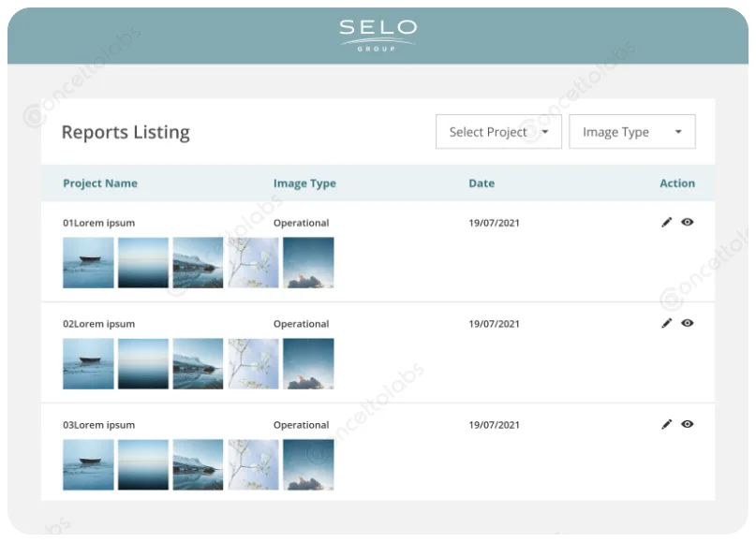Sort by Project Name column header
Image resolution: width=756 pixels, height=542 pixels.
click(100, 183)
